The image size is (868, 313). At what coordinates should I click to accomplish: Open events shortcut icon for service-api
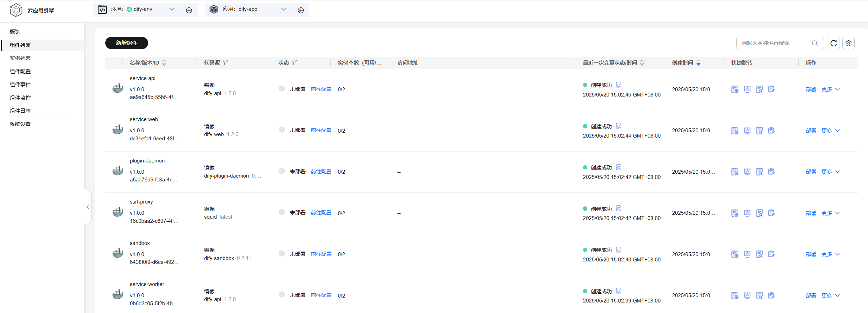pyautogui.click(x=771, y=89)
